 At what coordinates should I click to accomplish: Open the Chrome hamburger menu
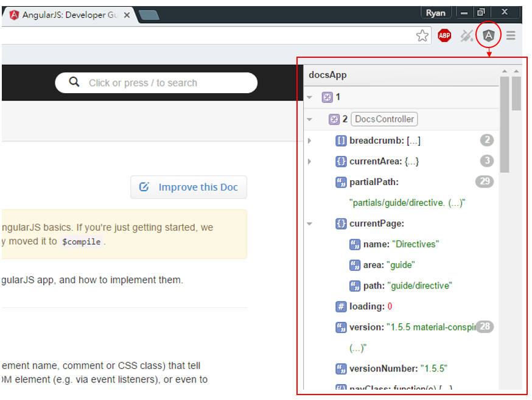point(511,35)
